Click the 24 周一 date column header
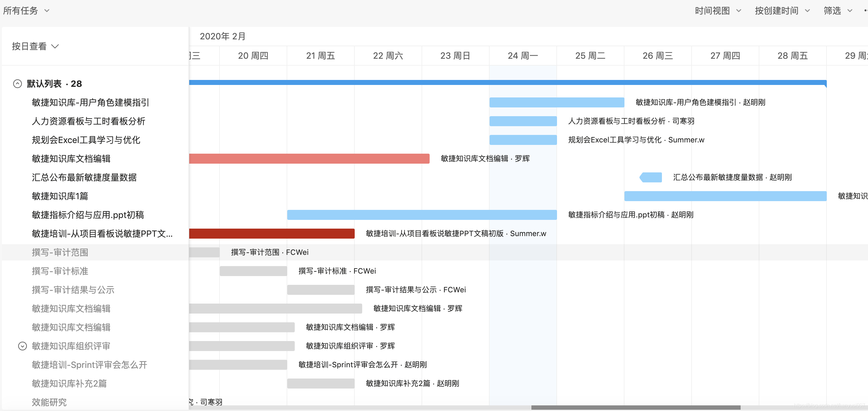The width and height of the screenshot is (868, 411). (x=523, y=56)
